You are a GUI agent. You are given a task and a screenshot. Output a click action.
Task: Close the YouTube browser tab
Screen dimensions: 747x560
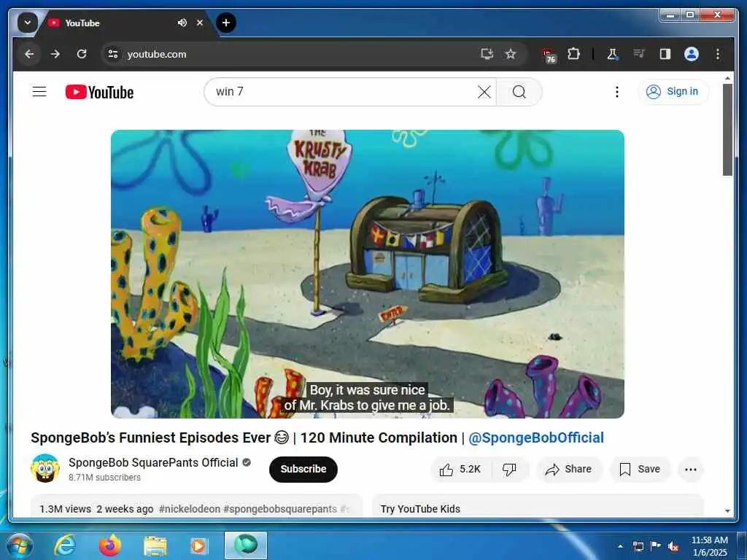(200, 23)
